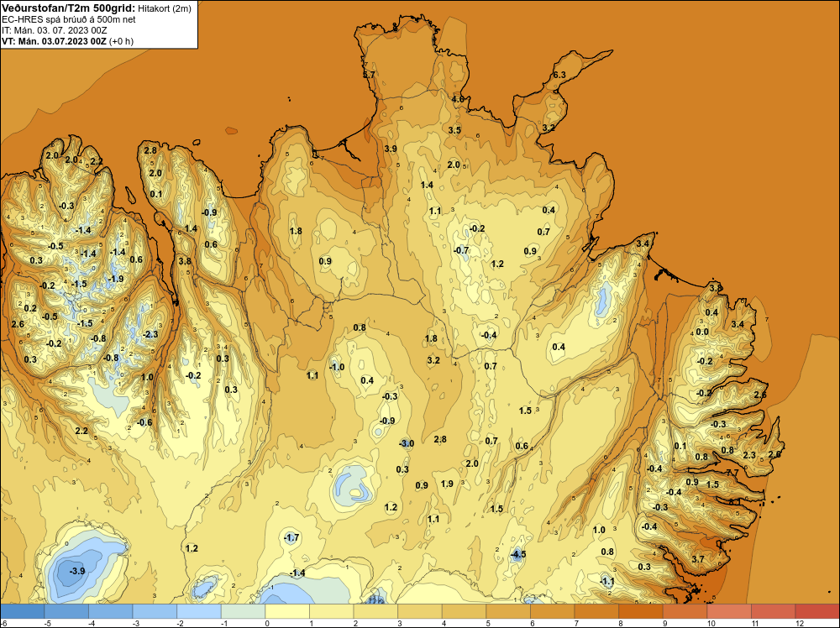Click the legend swatch between 8 and 9
840x628 pixels.
[x=641, y=611]
